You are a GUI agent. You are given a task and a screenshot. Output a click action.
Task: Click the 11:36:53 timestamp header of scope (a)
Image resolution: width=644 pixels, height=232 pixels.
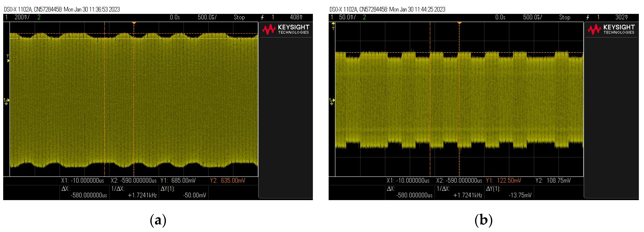[62, 10]
